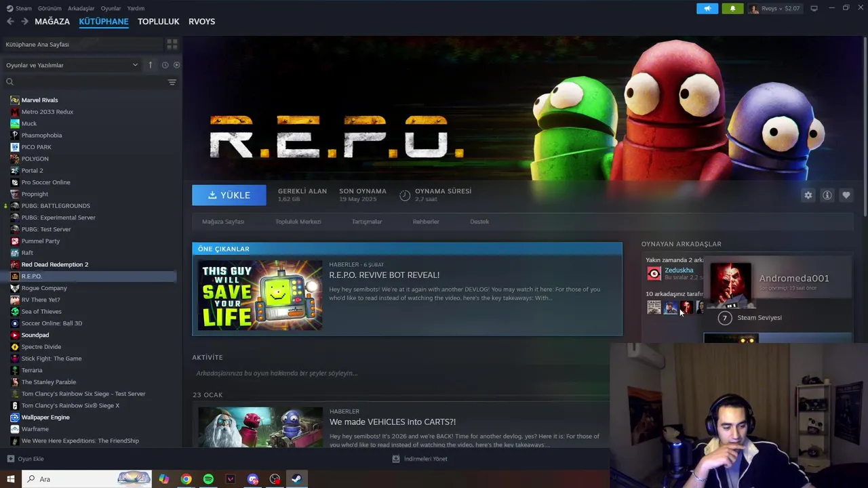Open the MAĞAZA tab

tap(52, 22)
